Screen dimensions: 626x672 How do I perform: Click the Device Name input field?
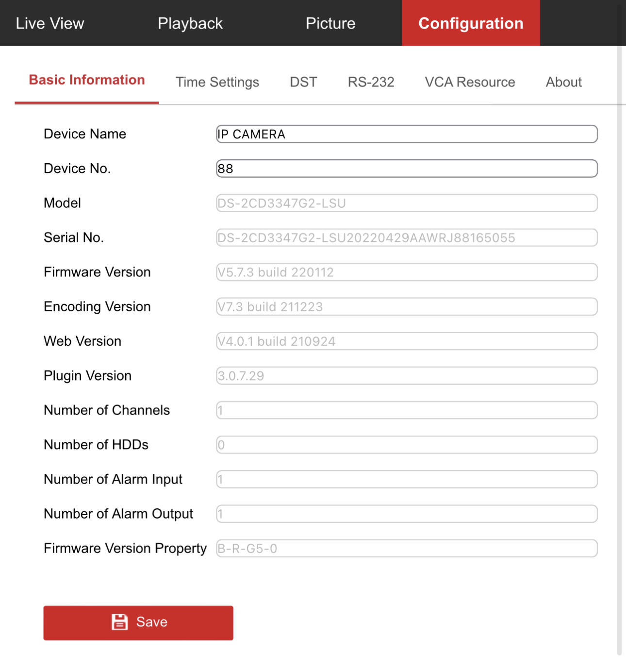coord(407,134)
